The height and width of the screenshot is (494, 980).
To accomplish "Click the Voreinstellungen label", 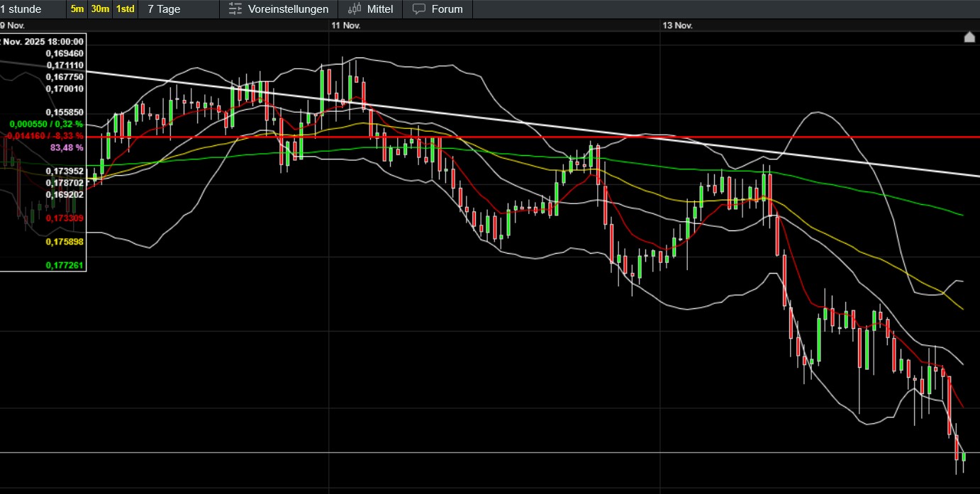I will point(288,9).
